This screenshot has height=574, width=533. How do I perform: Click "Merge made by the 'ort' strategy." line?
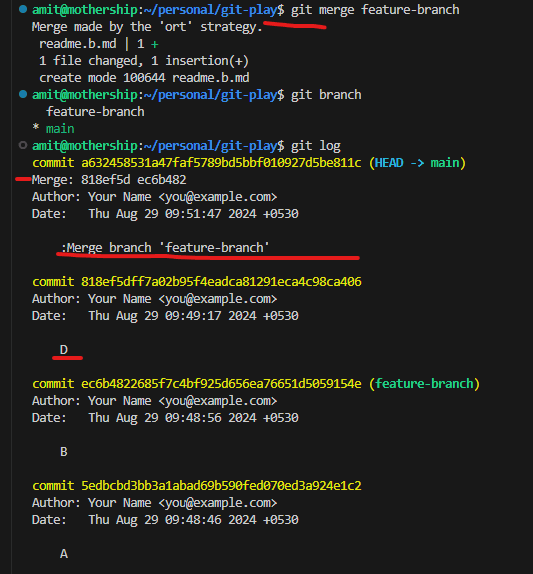pos(147,27)
